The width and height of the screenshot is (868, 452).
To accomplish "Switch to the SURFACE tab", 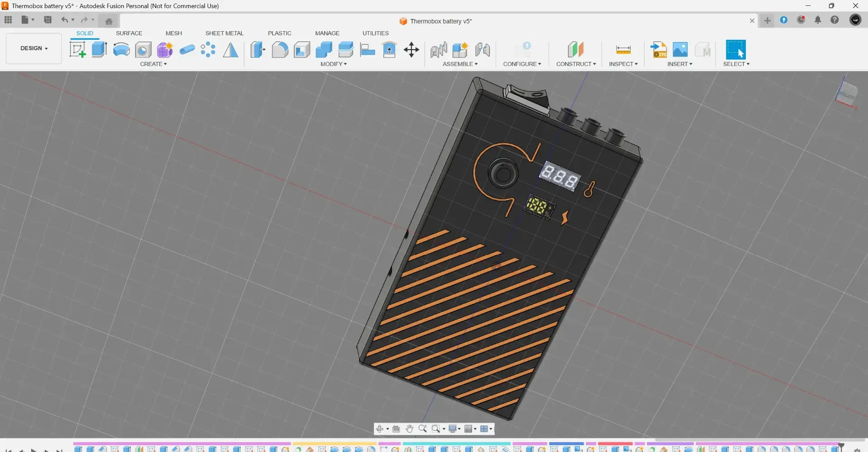I will 129,33.
